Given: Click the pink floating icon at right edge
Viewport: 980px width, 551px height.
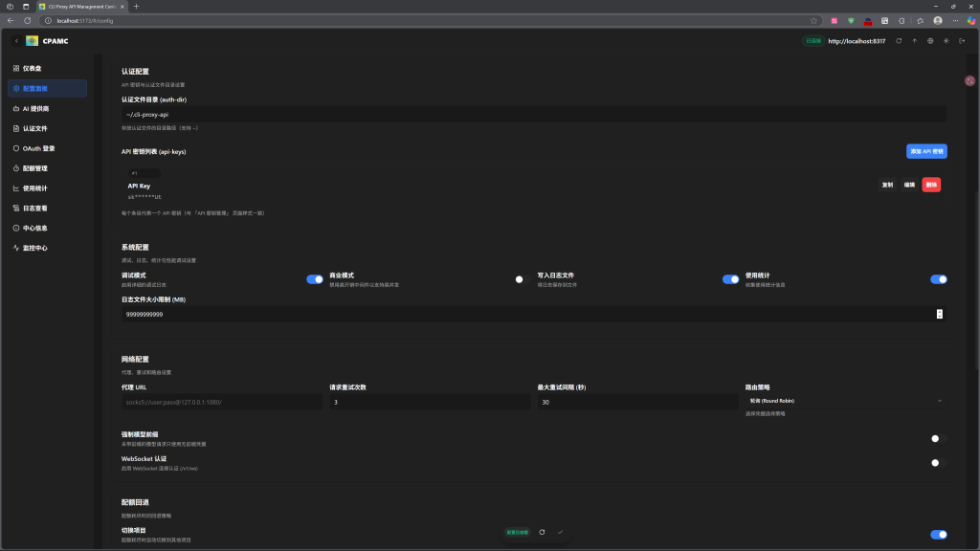Looking at the screenshot, I should [x=969, y=80].
